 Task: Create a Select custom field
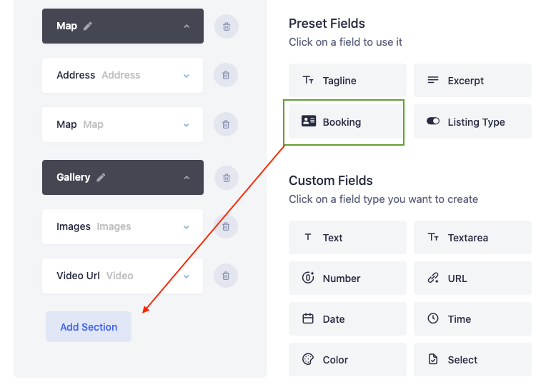coord(472,360)
